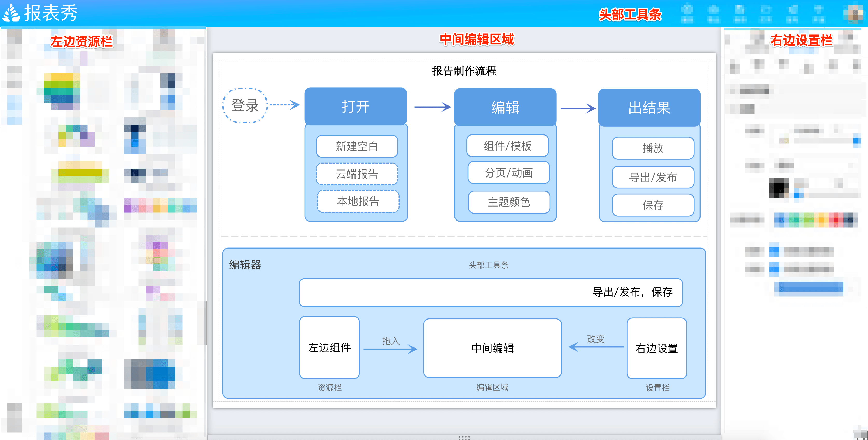The image size is (868, 440).
Task: Select the wide 导出/发布，保存 toolbar box
Action: [x=491, y=293]
